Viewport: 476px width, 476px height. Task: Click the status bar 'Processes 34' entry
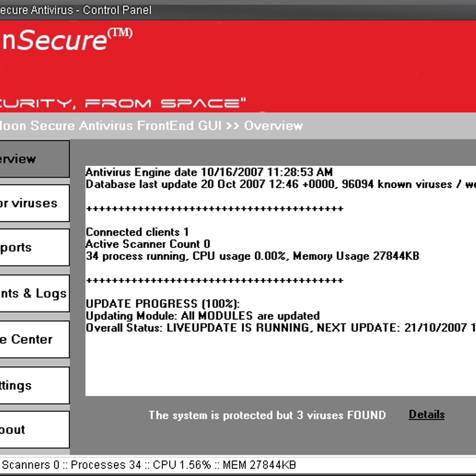pyautogui.click(x=106, y=465)
